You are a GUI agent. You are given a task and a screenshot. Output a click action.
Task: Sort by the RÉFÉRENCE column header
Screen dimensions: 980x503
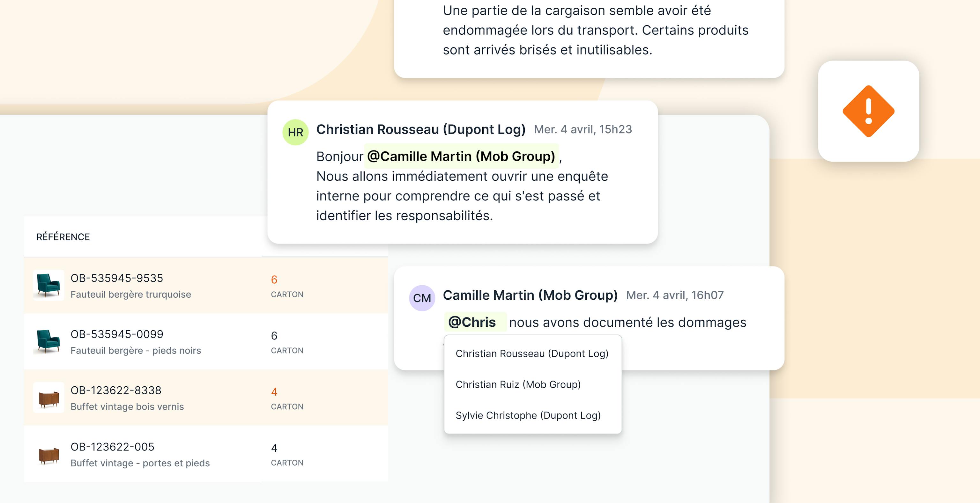[x=63, y=237]
